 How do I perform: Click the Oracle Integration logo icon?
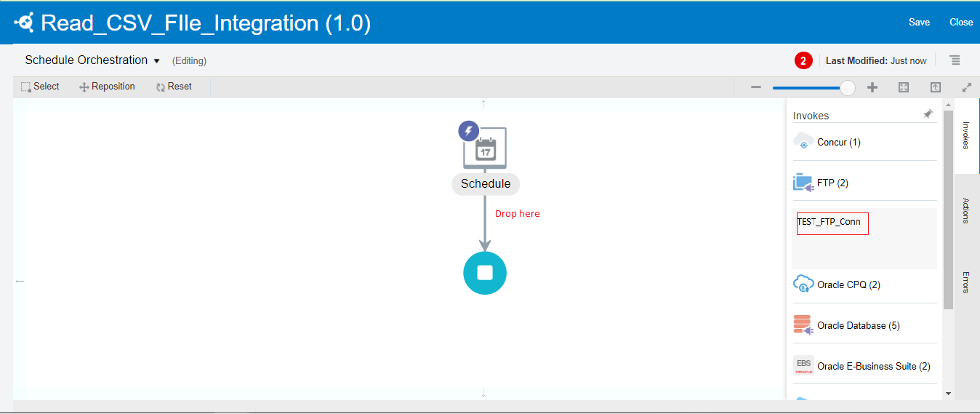24,23
